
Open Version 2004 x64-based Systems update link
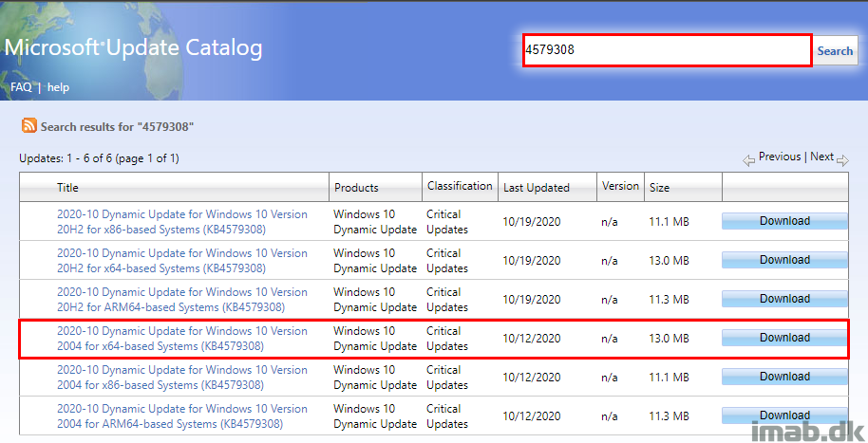point(182,339)
